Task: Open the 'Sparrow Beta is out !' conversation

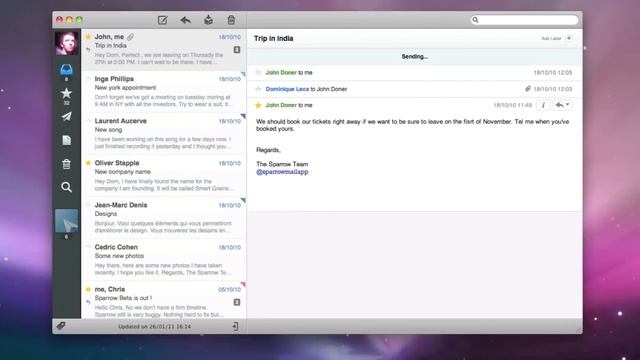Action: (164, 300)
